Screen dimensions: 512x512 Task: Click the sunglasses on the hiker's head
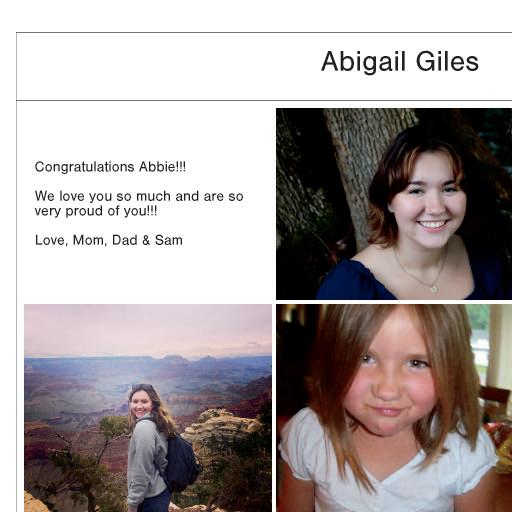coord(143,387)
